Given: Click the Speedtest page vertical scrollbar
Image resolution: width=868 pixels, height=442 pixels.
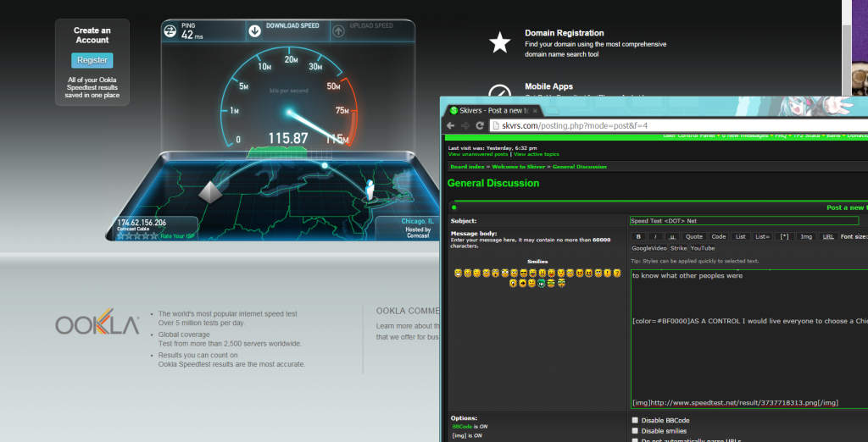Looking at the screenshot, I should [x=847, y=47].
